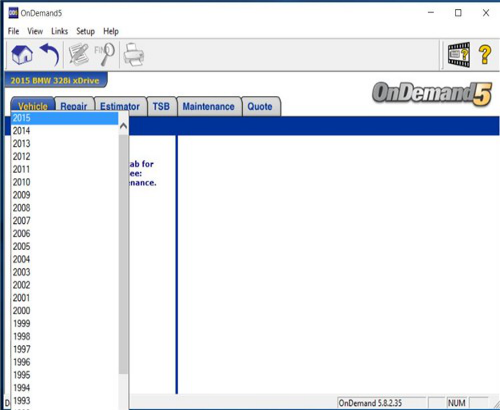Click the OnDemand5 title bar app icon
Image resolution: width=500 pixels, height=411 pixels.
pyautogui.click(x=13, y=13)
